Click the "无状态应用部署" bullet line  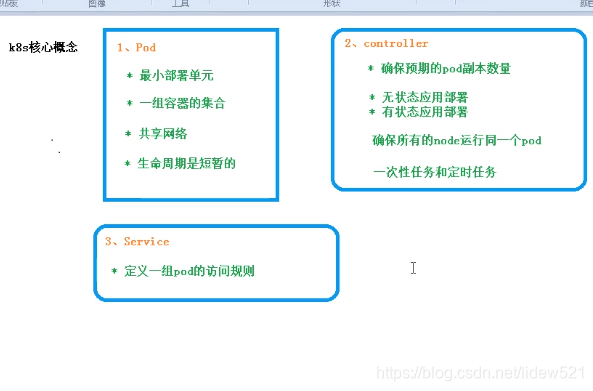[419, 97]
